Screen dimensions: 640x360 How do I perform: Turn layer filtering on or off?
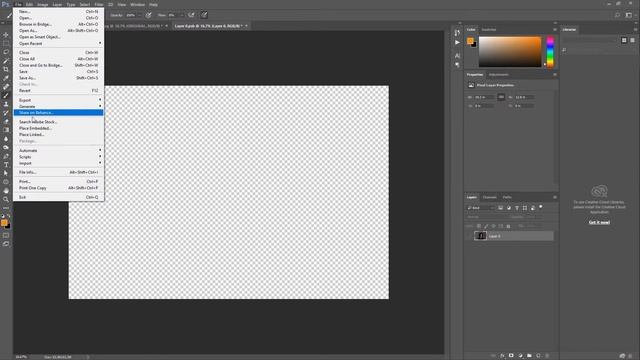pyautogui.click(x=541, y=207)
